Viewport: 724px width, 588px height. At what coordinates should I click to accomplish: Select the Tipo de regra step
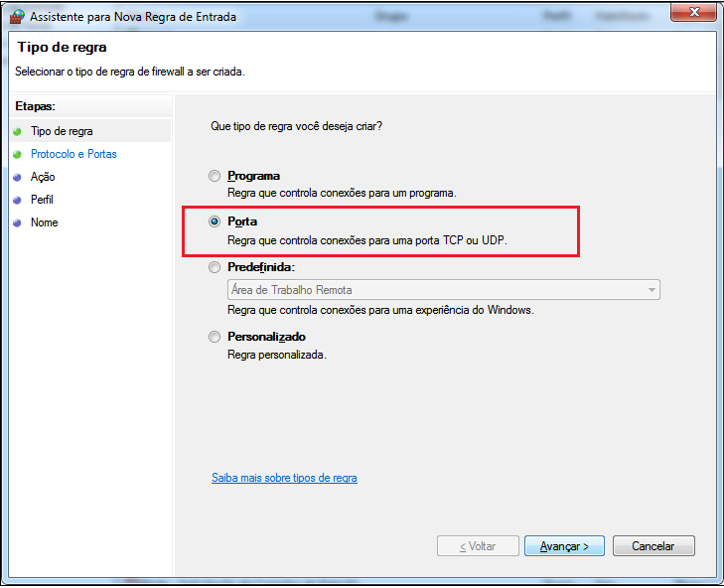(62, 131)
